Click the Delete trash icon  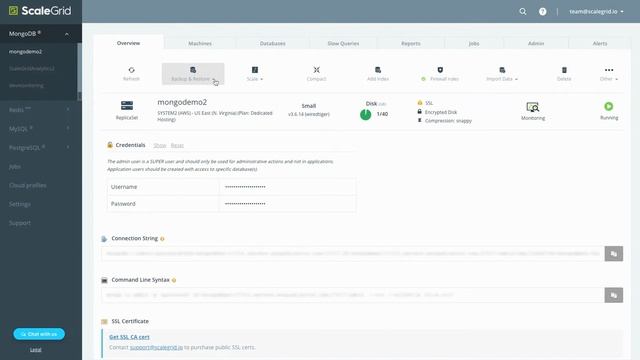[564, 70]
